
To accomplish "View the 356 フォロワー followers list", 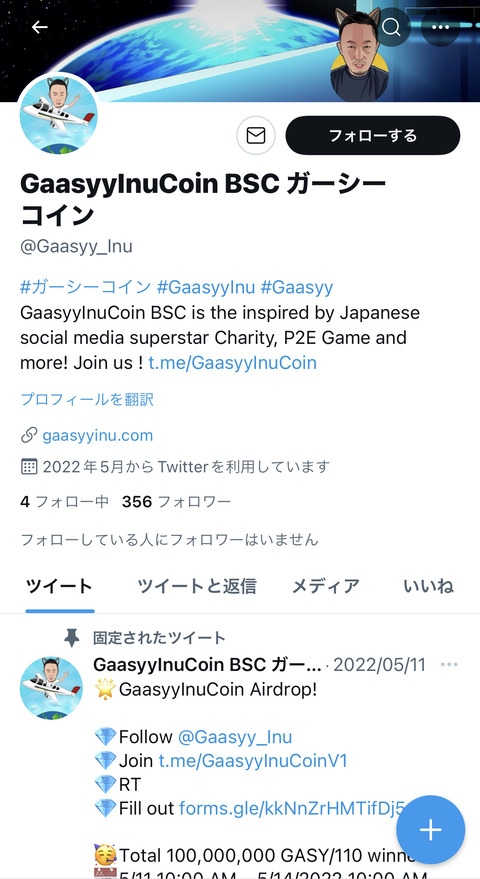I will [176, 502].
